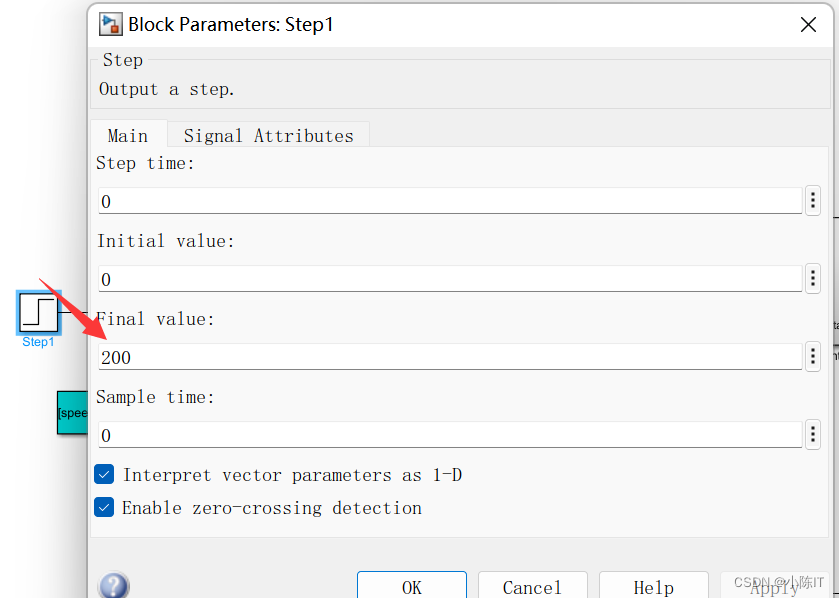This screenshot has width=839, height=598.
Task: Open Initial value three-dot options button
Action: point(813,278)
